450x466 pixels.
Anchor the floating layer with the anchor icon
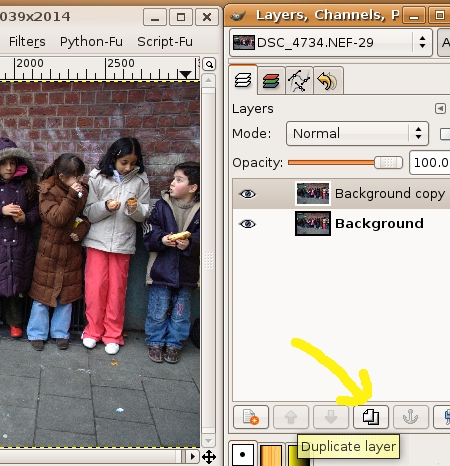tap(411, 417)
